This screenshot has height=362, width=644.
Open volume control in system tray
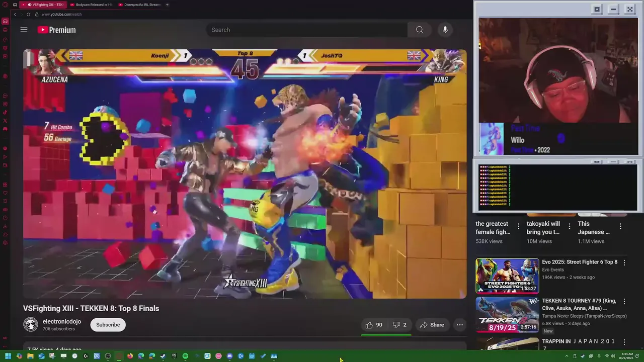tap(613, 356)
